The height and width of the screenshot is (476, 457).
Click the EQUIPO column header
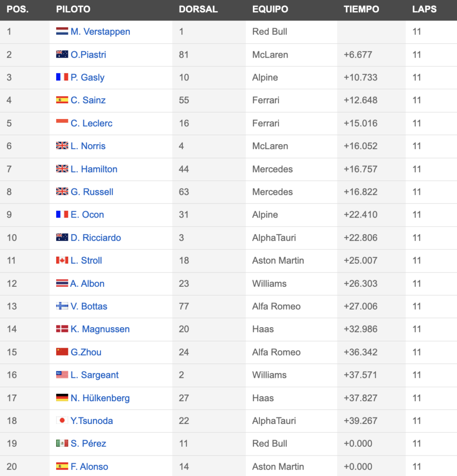(270, 9)
